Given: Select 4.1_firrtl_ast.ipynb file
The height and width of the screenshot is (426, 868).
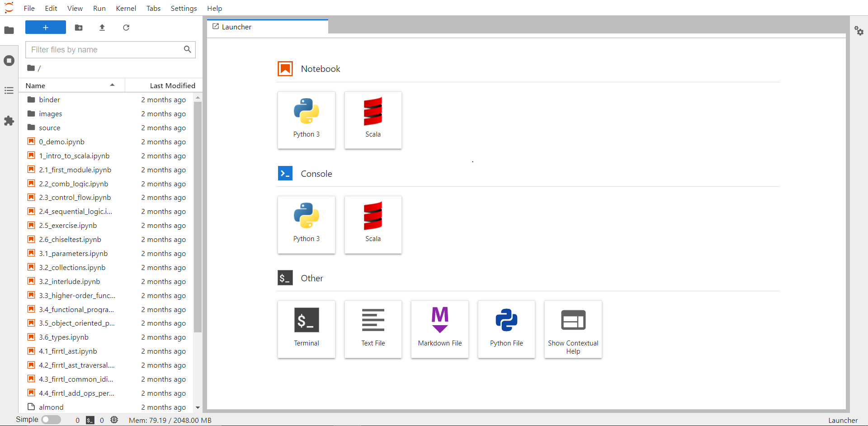Looking at the screenshot, I should click(106, 351).
